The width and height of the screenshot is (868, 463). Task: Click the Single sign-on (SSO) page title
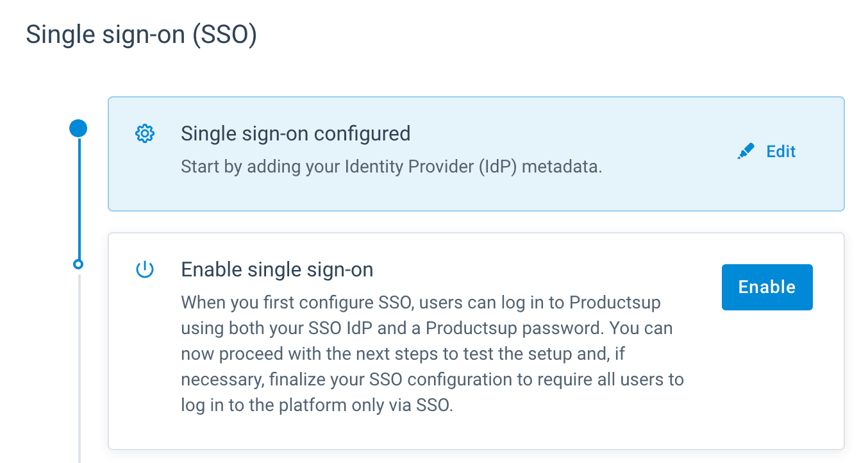point(141,35)
